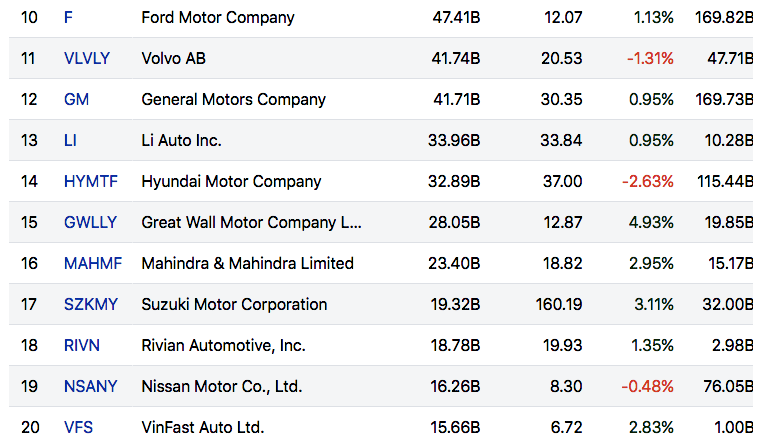Open the GWLLY ticker link

[x=89, y=222]
